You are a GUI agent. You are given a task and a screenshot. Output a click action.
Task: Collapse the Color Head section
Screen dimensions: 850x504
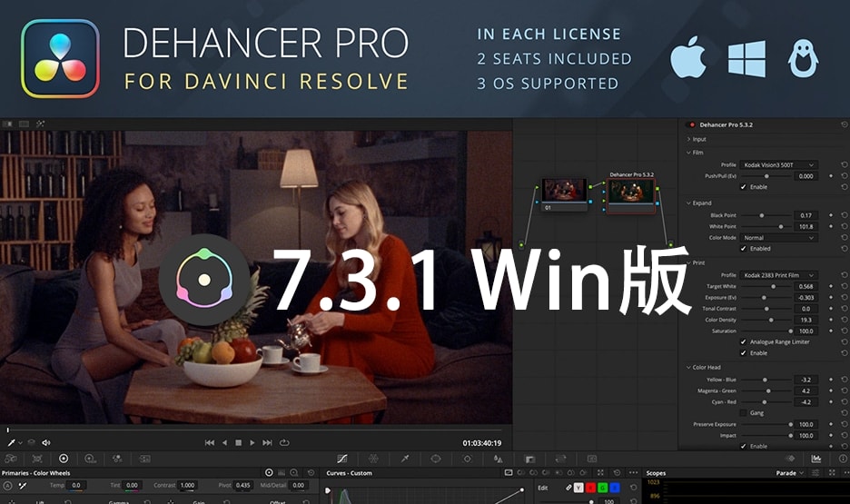pyautogui.click(x=688, y=368)
